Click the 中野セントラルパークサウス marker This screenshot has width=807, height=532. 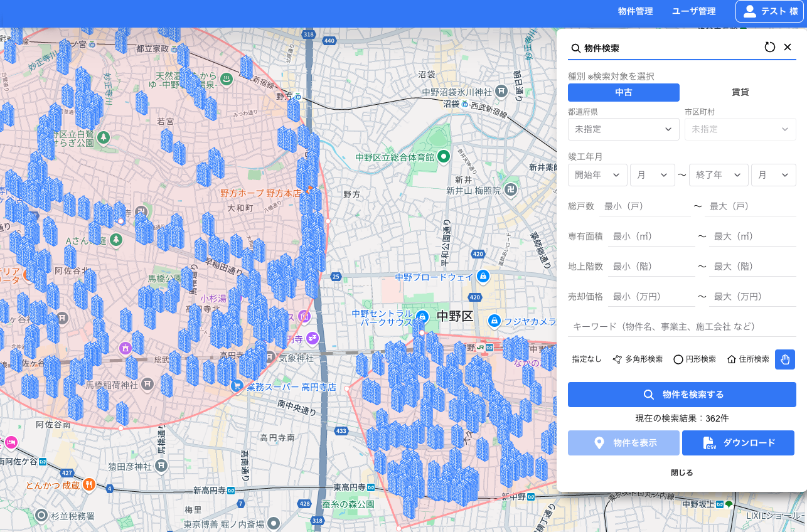(x=423, y=317)
